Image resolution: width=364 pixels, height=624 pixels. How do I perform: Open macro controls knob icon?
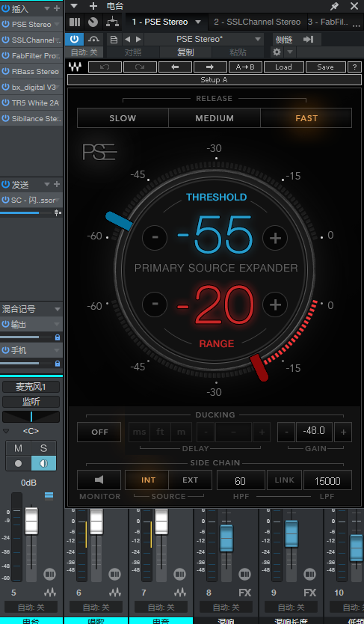point(93,22)
